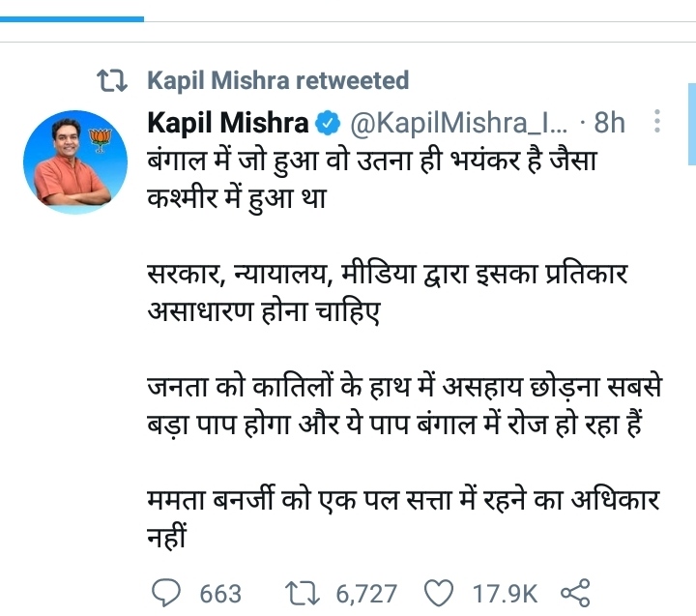The image size is (696, 616).
Task: Click the 663 reply count
Action: [x=220, y=593]
